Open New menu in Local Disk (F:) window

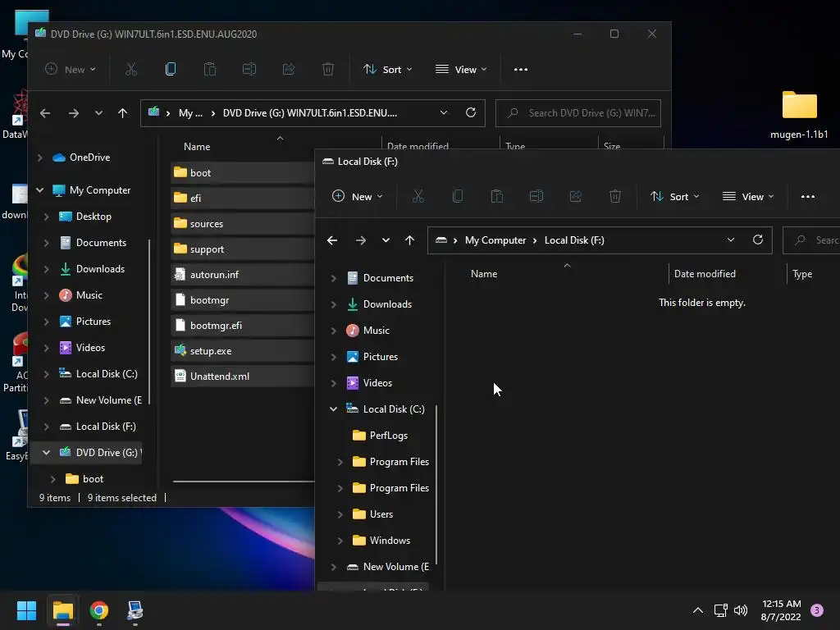click(x=357, y=197)
